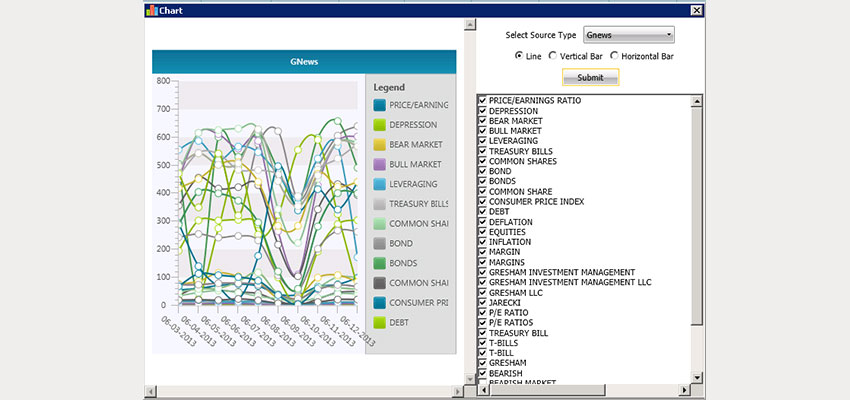Screen dimensions: 850x400
Task: Click the 06-12-2013 axis date label
Action: (x=358, y=332)
